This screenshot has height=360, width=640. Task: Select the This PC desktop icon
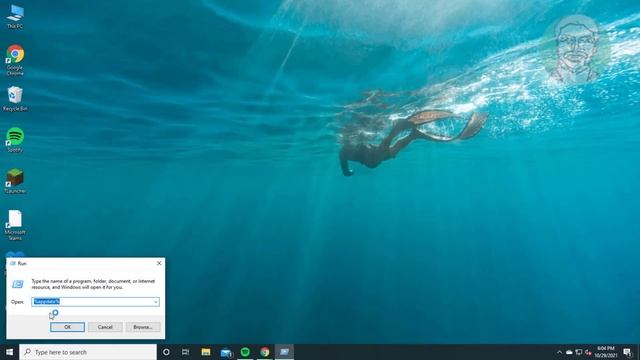pos(15,17)
